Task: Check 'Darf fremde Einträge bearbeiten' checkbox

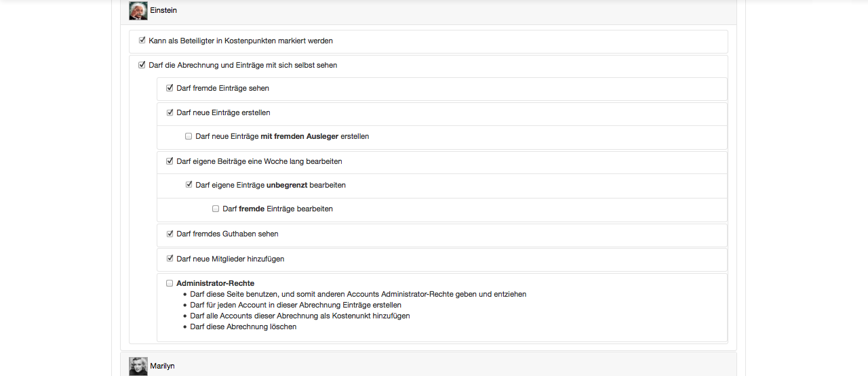Action: [x=216, y=209]
